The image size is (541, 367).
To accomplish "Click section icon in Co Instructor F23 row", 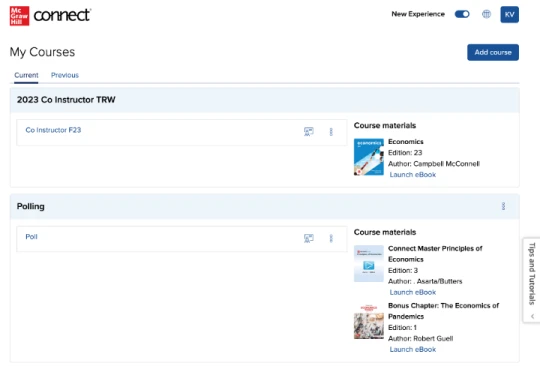I will click(x=309, y=132).
